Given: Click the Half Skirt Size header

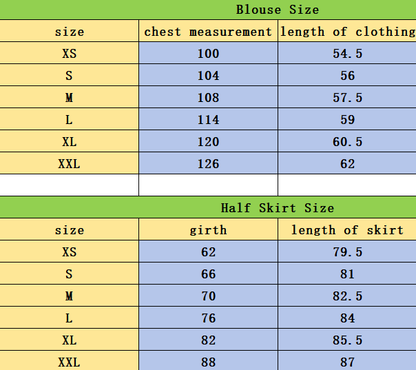Looking at the screenshot, I should point(208,207).
